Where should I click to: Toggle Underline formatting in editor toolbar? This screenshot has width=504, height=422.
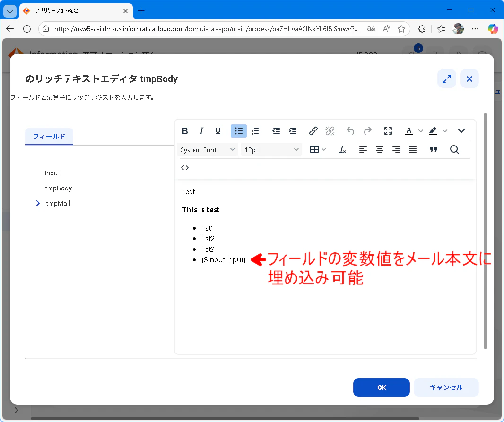(x=218, y=131)
